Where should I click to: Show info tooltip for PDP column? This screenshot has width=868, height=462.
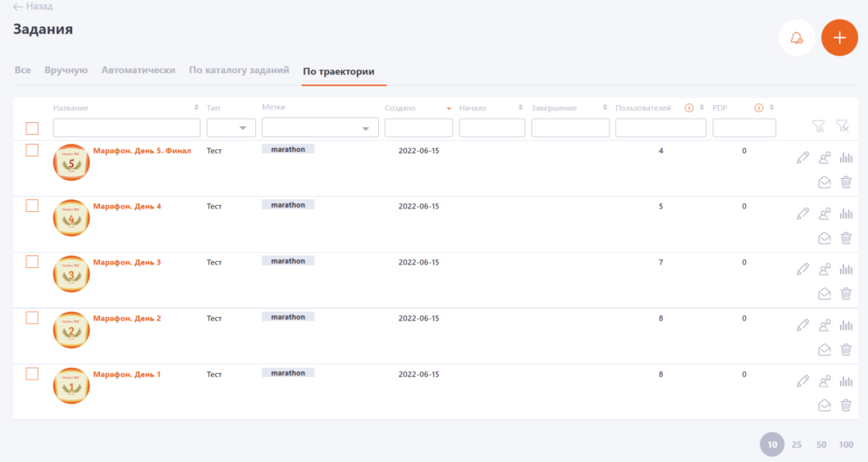click(x=759, y=108)
